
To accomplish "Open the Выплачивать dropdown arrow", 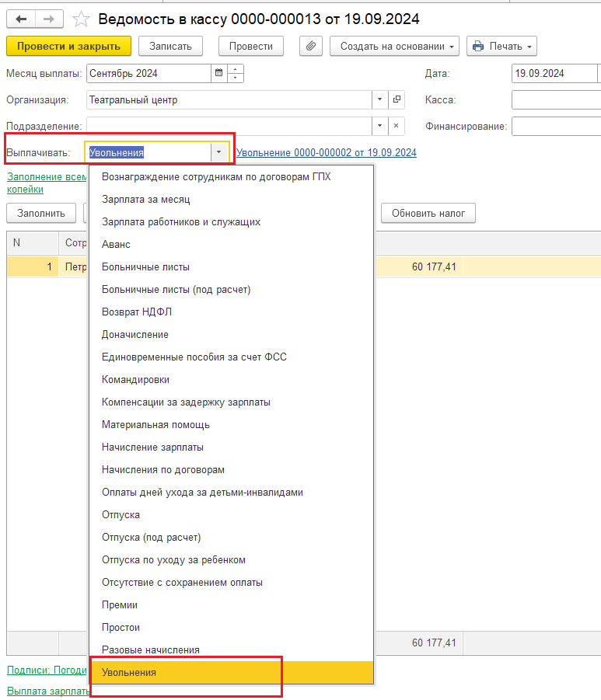I will (219, 152).
